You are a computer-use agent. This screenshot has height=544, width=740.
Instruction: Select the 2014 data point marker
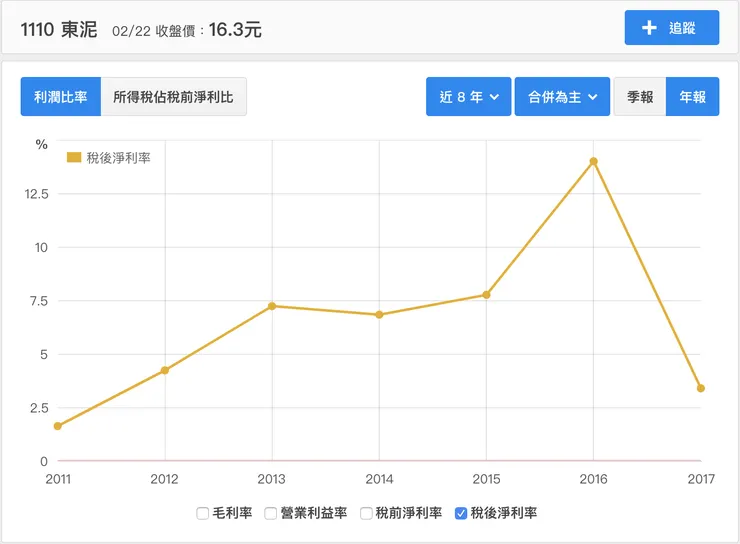[x=379, y=315]
